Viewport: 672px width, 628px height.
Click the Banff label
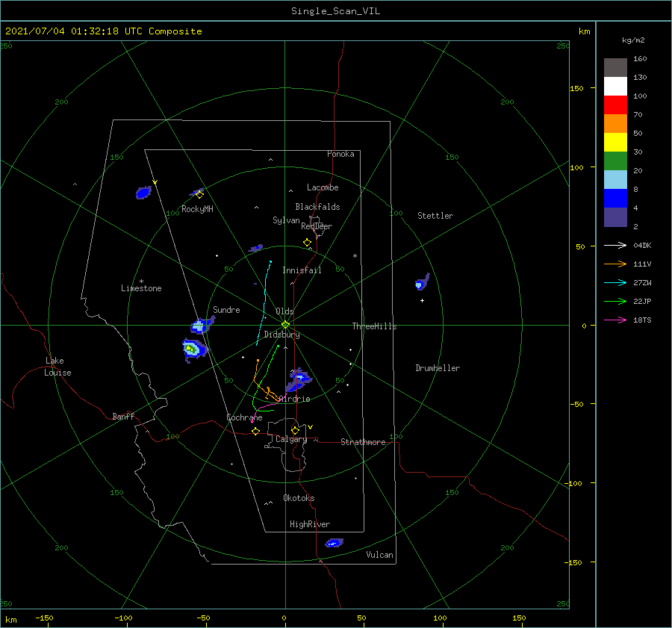click(x=123, y=416)
